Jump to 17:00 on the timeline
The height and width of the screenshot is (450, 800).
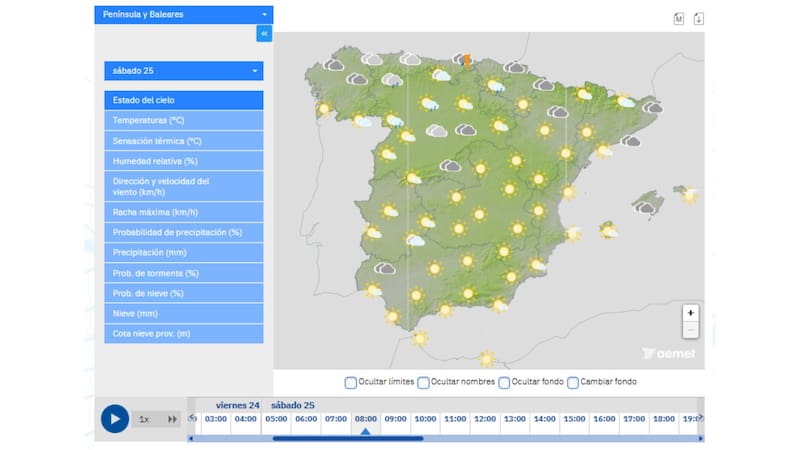pyautogui.click(x=634, y=419)
